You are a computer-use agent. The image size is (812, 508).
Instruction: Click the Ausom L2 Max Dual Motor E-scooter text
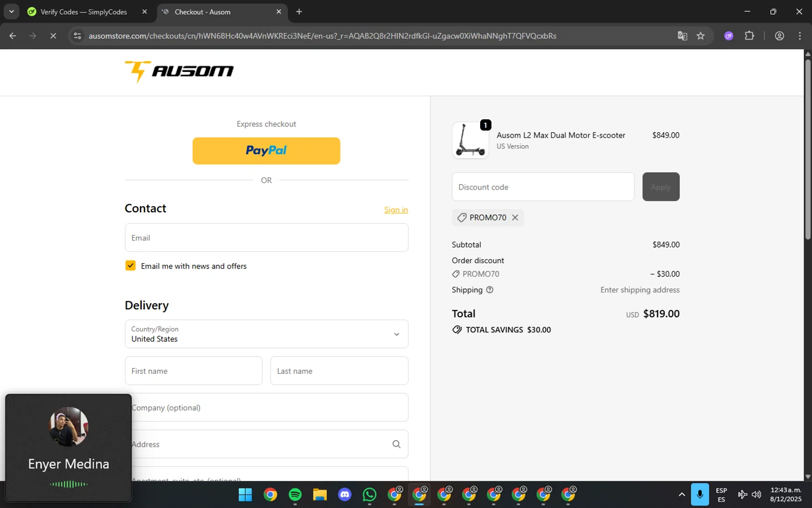coord(561,135)
